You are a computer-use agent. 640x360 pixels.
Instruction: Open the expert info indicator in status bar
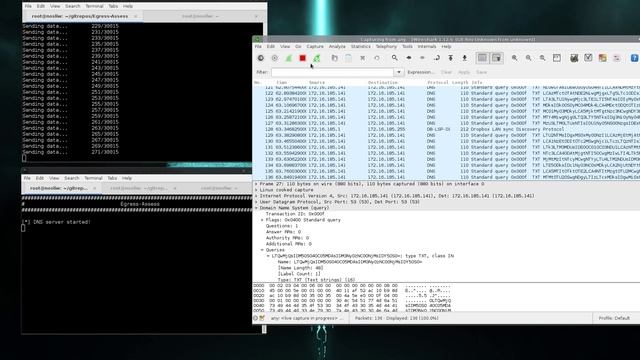256,318
